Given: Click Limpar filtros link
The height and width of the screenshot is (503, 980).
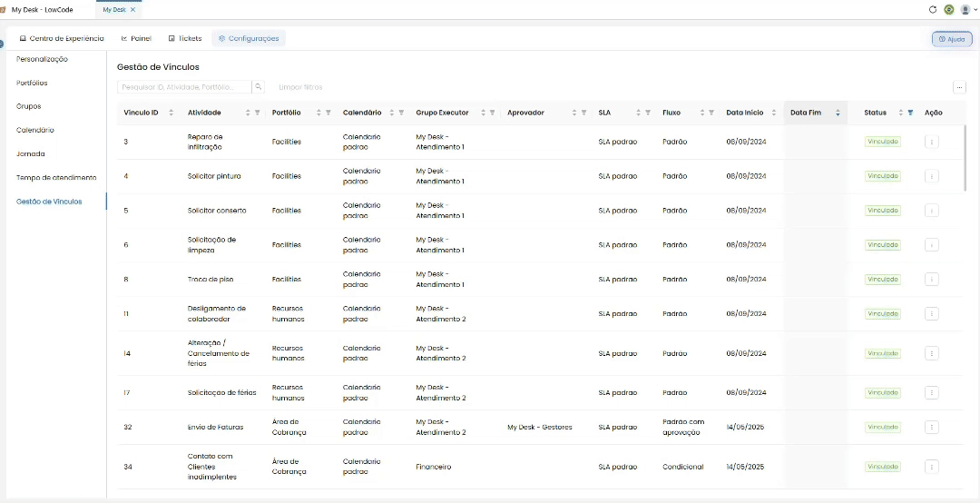Looking at the screenshot, I should (x=300, y=87).
